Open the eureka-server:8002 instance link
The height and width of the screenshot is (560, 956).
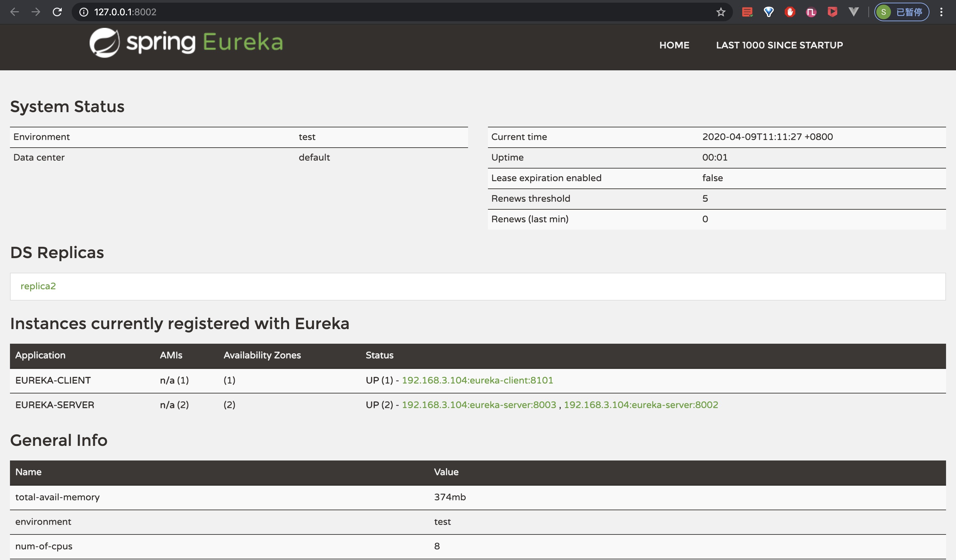pyautogui.click(x=641, y=405)
